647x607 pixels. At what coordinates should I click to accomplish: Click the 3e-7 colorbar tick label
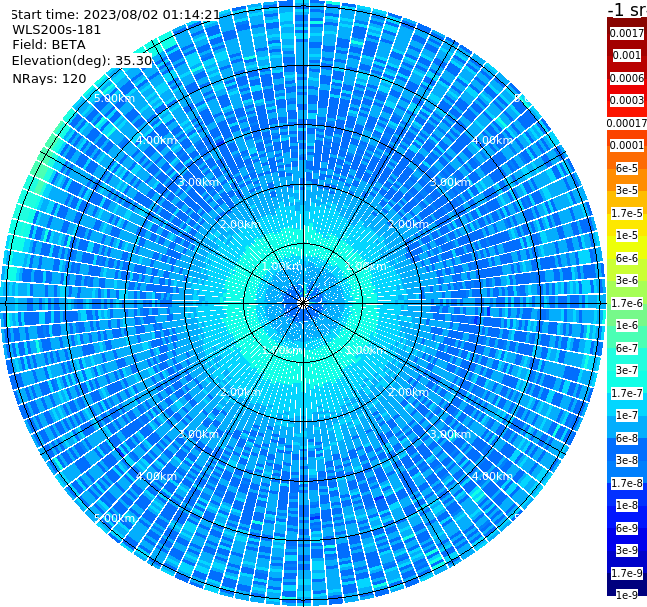coord(627,370)
